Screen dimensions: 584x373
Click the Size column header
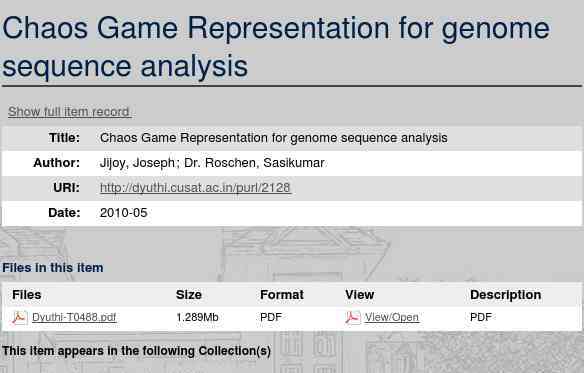pos(188,295)
